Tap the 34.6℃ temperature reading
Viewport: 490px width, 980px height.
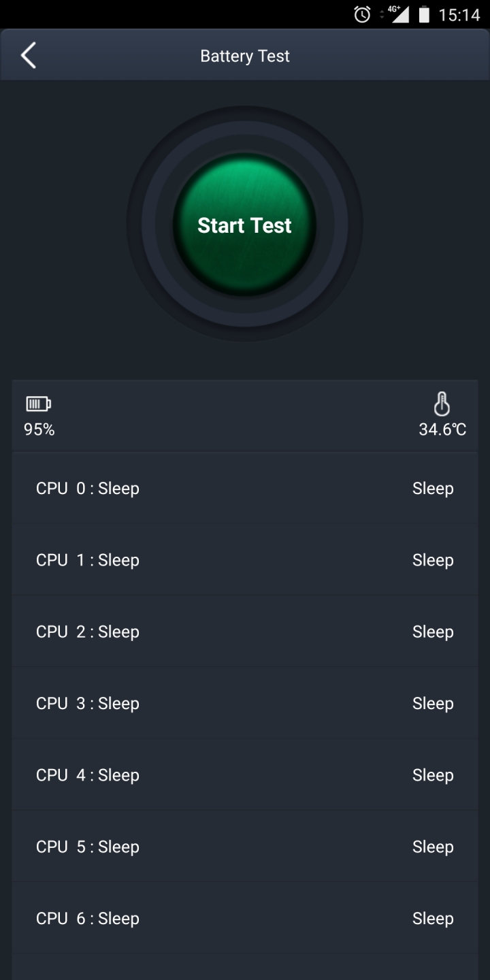pyautogui.click(x=442, y=429)
